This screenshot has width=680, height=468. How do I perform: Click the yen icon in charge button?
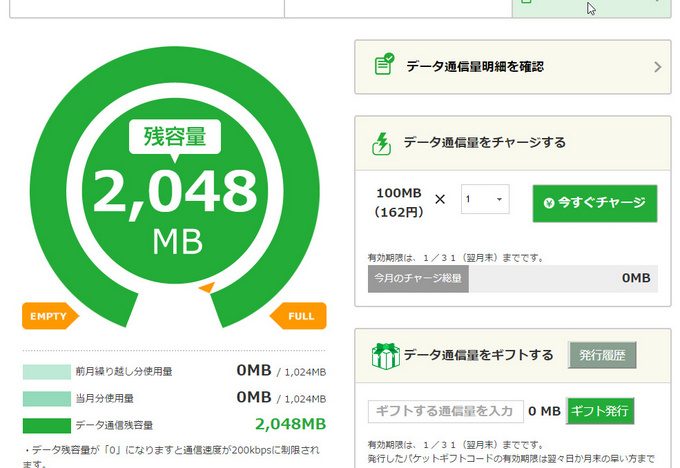tap(549, 203)
